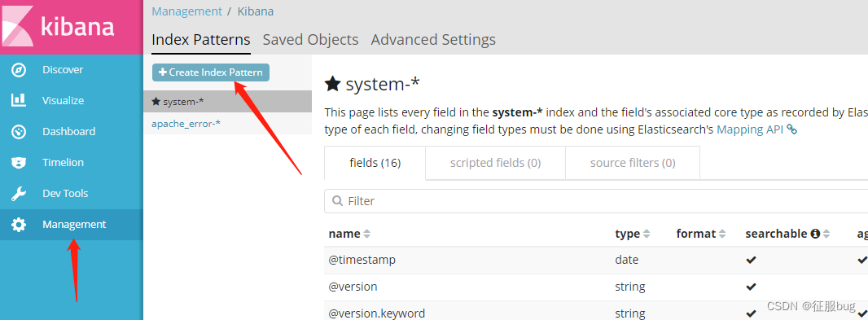This screenshot has height=320, width=868.
Task: Click the Visualize sidebar label
Action: [x=64, y=101]
